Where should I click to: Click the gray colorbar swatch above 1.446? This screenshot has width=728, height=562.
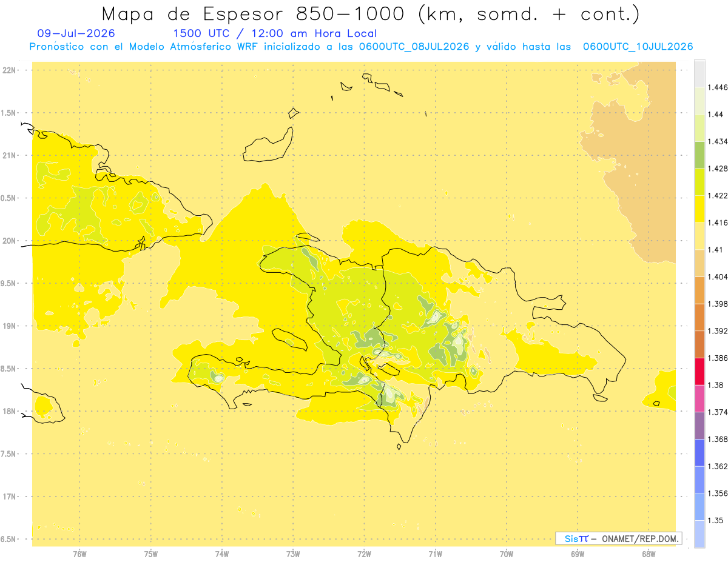tap(699, 74)
